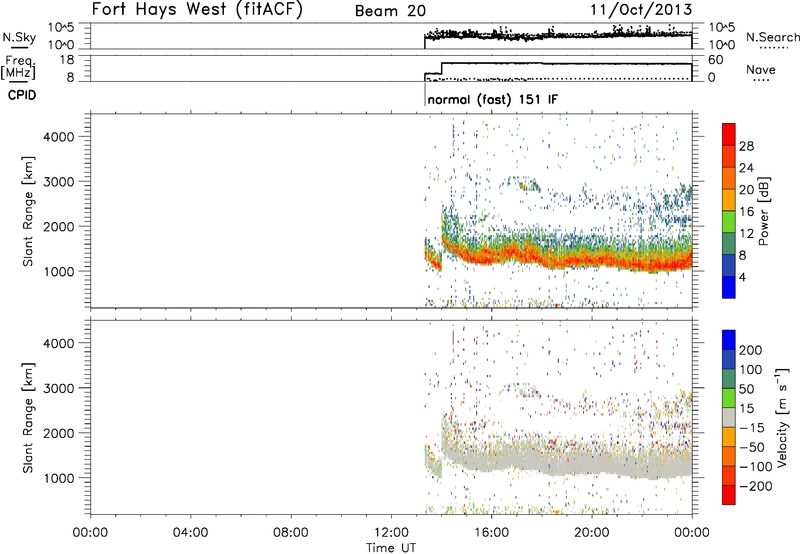The image size is (800, 554).
Task: Click the 'Power [dB]' colorbar label
Action: (x=763, y=211)
